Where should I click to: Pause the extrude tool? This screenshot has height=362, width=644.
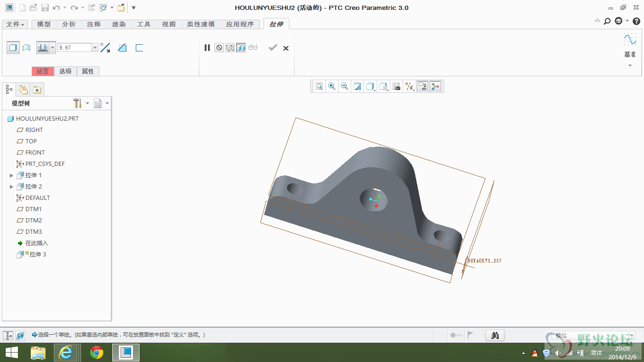(x=207, y=48)
